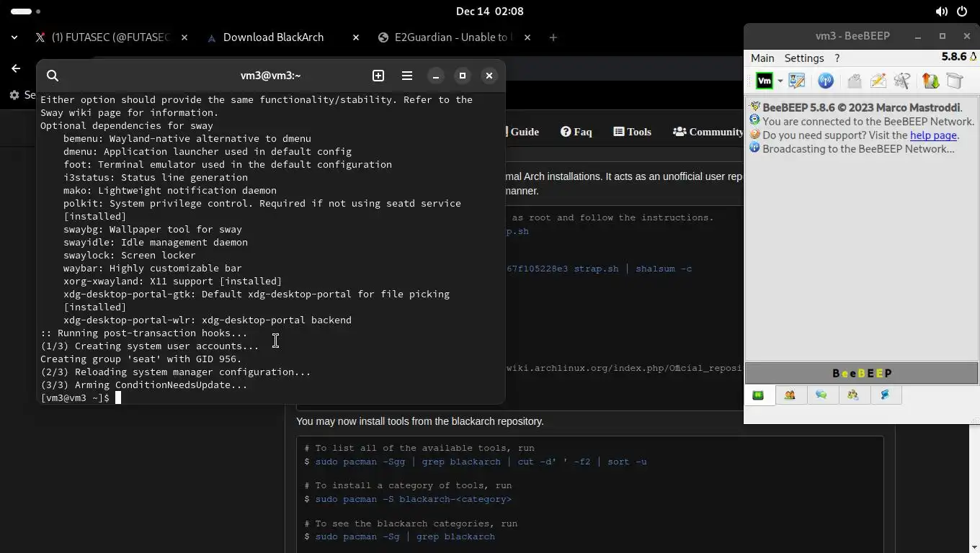This screenshot has width=980, height=553.
Task: Click the blue broadcast icon in BeeBEEP toolbar
Action: (826, 81)
